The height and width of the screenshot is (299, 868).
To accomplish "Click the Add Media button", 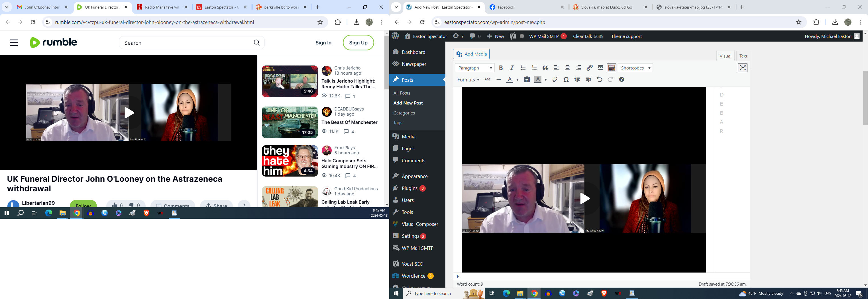I will click(x=471, y=54).
